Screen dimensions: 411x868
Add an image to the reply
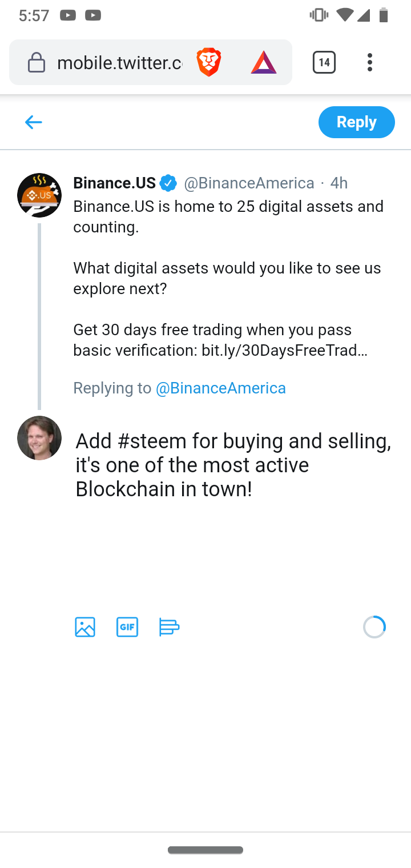pos(85,627)
